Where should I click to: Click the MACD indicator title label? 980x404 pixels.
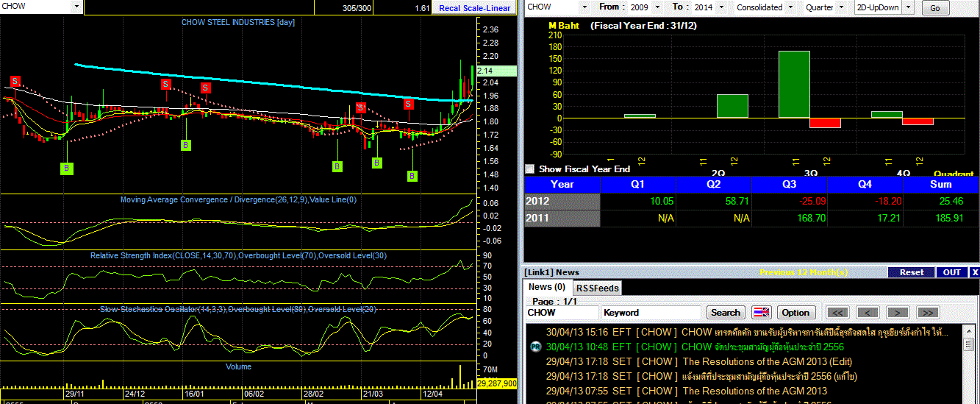tap(238, 199)
